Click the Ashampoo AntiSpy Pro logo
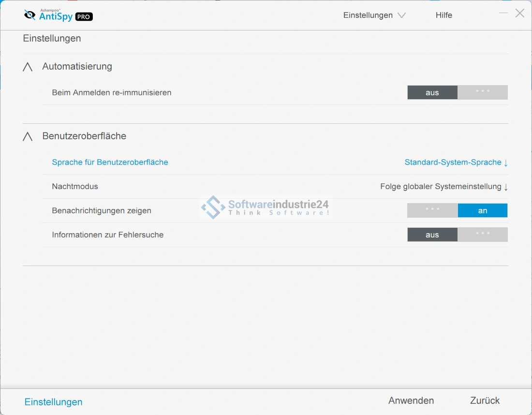The width and height of the screenshot is (532, 415). point(58,15)
